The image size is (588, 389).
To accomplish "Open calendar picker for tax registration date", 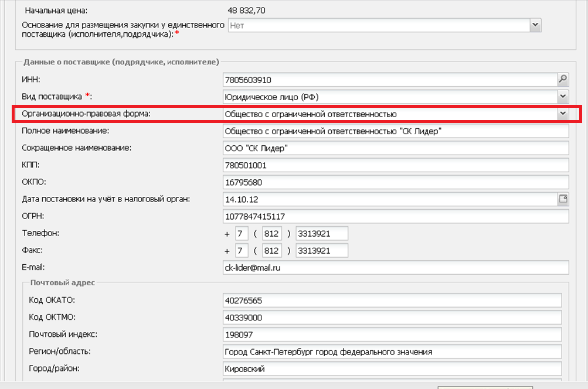I will [563, 199].
